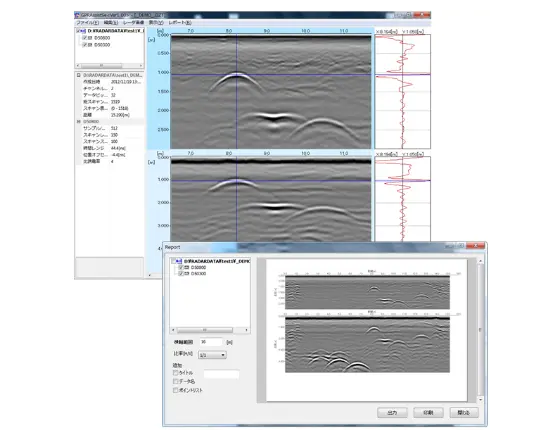Click the horizontal scrollbar under Report tree
This screenshot has width=560, height=440.
point(210,330)
